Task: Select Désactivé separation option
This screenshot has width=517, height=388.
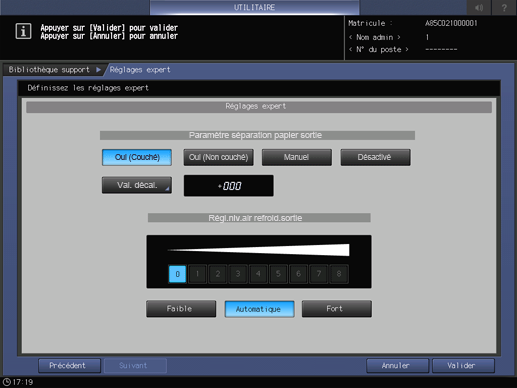Action: point(375,157)
